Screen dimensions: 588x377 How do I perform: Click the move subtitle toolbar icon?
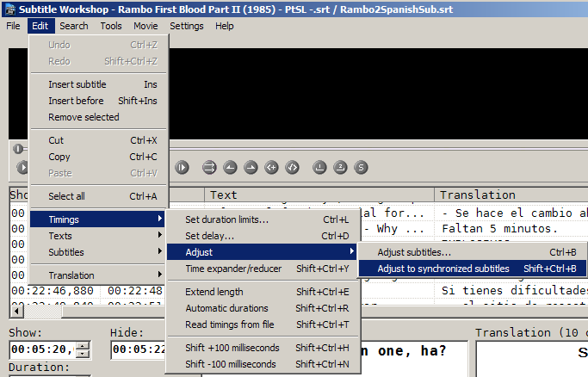point(209,167)
